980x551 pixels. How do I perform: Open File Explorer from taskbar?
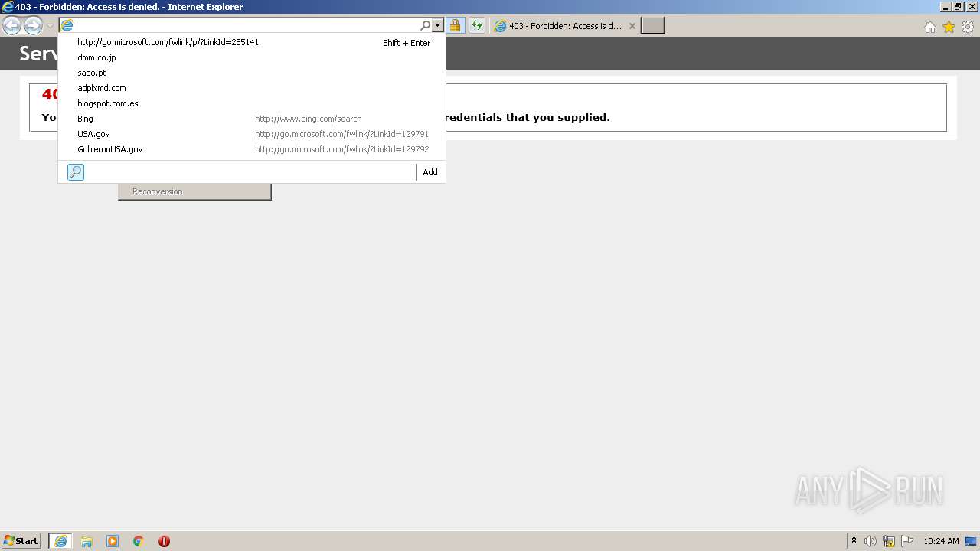click(x=87, y=541)
